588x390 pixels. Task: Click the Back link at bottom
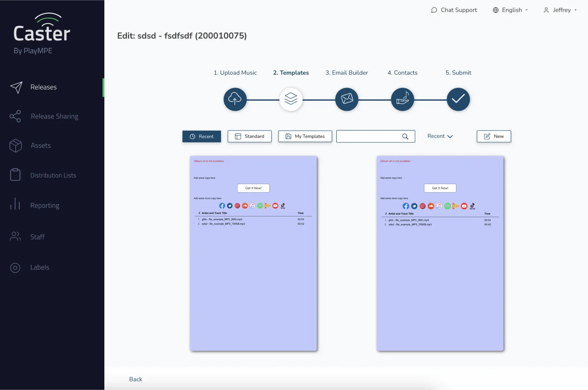(136, 379)
